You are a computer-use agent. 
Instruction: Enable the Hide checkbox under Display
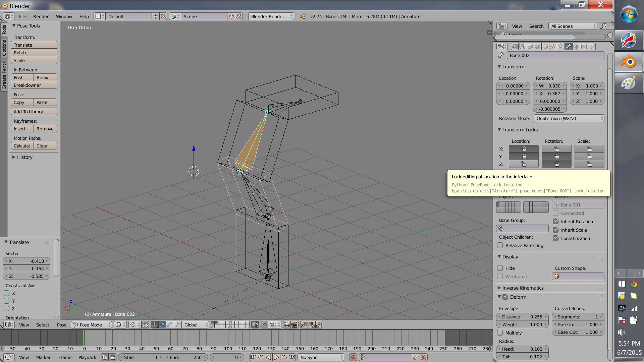pos(500,268)
